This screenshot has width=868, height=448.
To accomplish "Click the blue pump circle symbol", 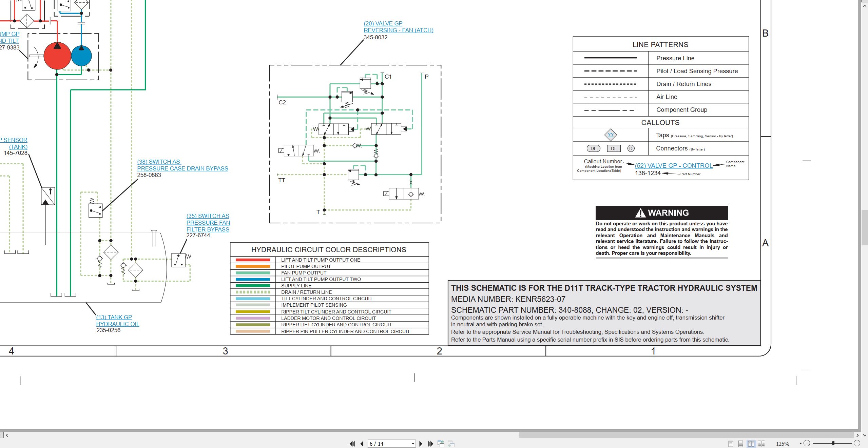I will (x=81, y=56).
